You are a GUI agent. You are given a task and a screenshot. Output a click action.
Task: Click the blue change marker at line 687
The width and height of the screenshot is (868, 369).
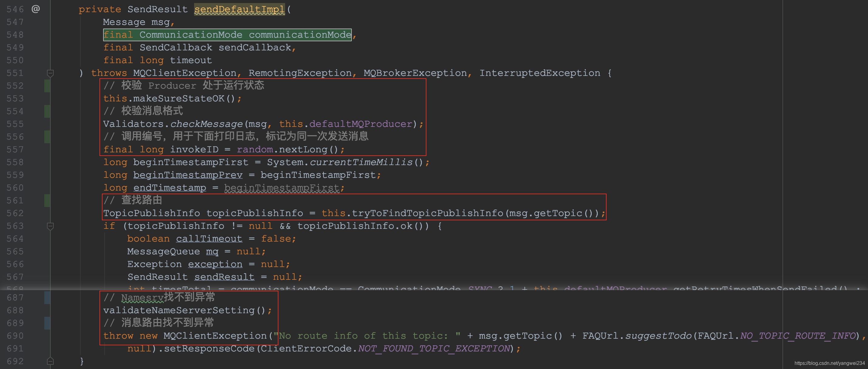[x=47, y=297]
